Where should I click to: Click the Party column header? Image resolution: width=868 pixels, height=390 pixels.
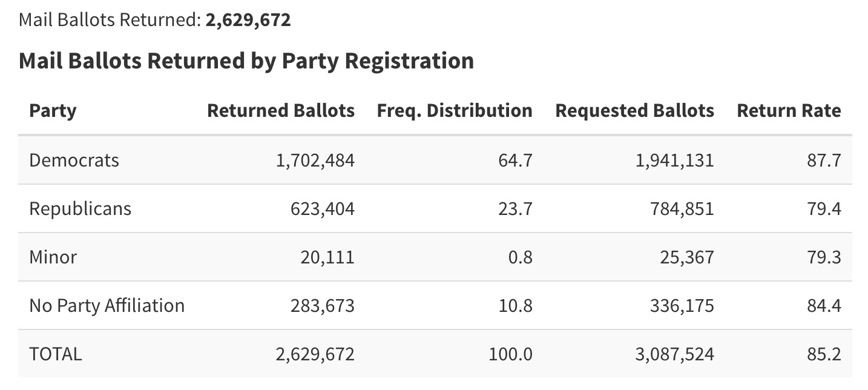tap(53, 111)
